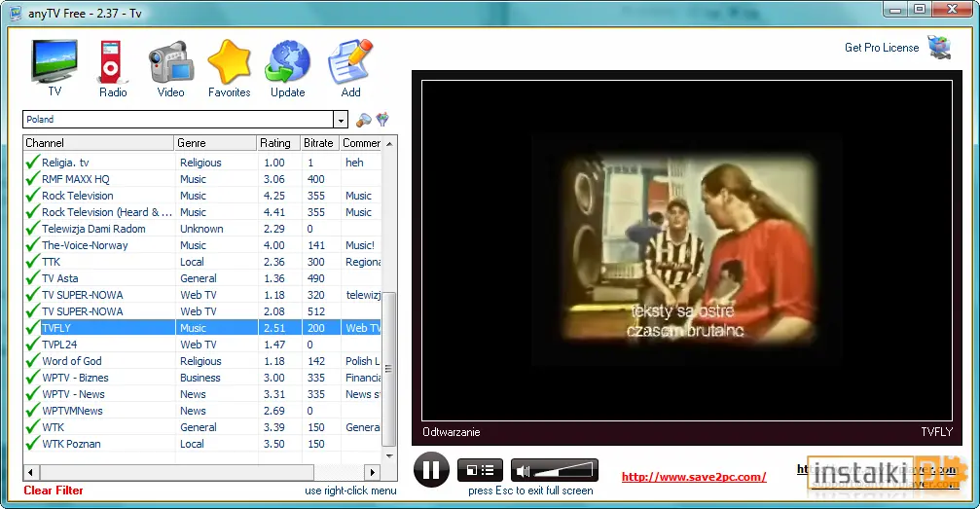This screenshot has height=509, width=980.
Task: Click green checkmark for Religia. tv
Action: [32, 162]
